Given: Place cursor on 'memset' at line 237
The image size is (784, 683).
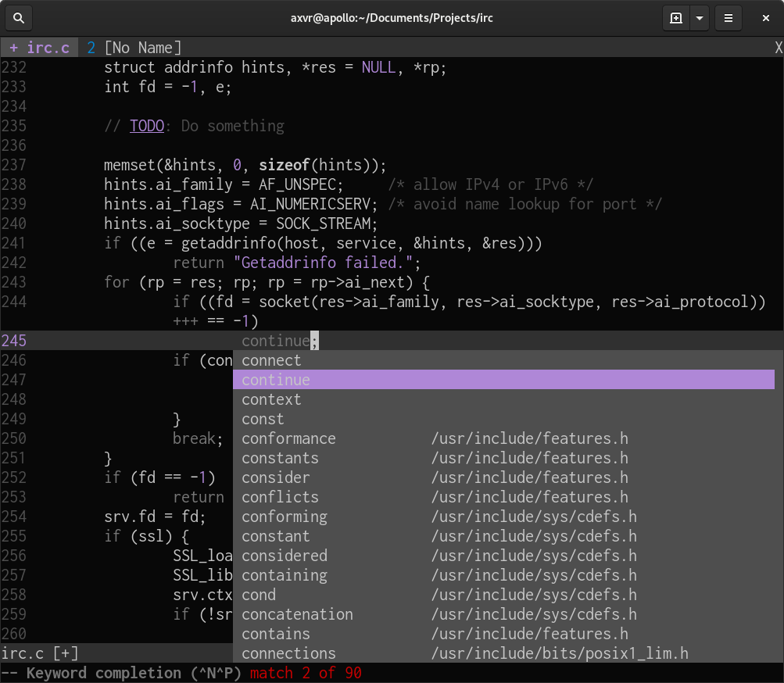Looking at the screenshot, I should [x=130, y=165].
